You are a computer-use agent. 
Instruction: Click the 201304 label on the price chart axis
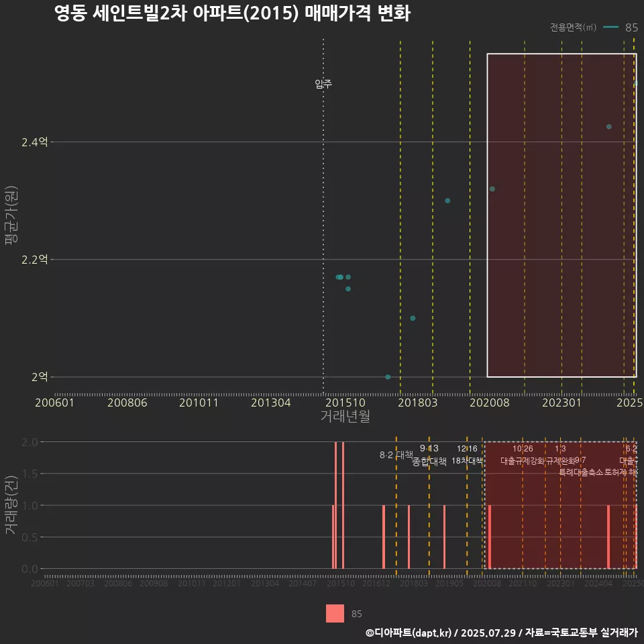click(270, 402)
